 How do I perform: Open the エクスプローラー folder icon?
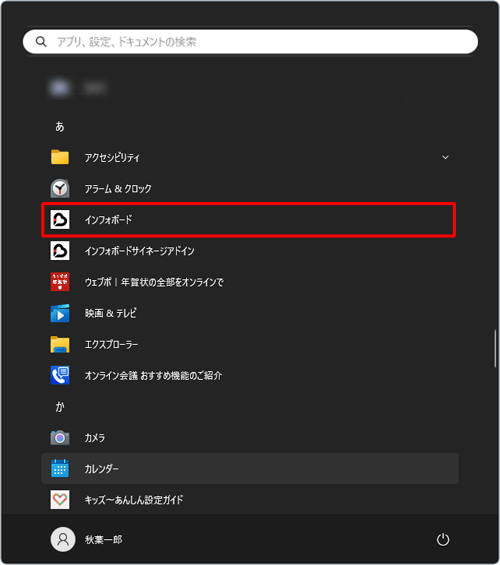pyautogui.click(x=60, y=344)
